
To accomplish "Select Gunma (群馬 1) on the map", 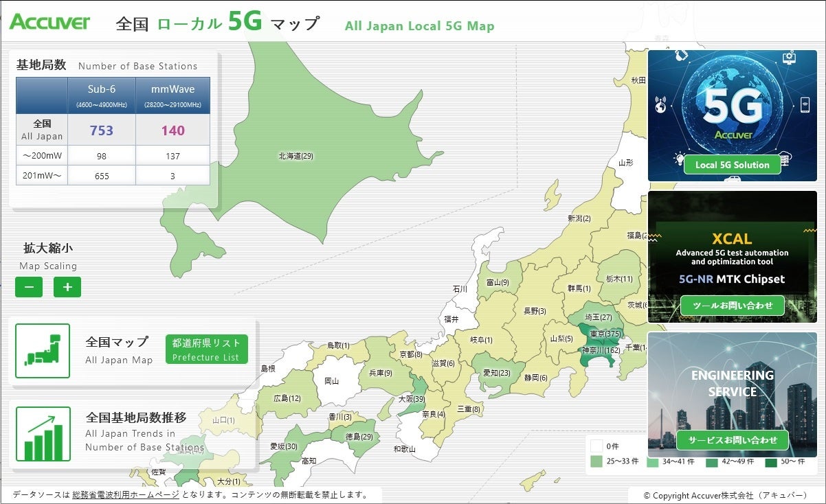I will (579, 288).
